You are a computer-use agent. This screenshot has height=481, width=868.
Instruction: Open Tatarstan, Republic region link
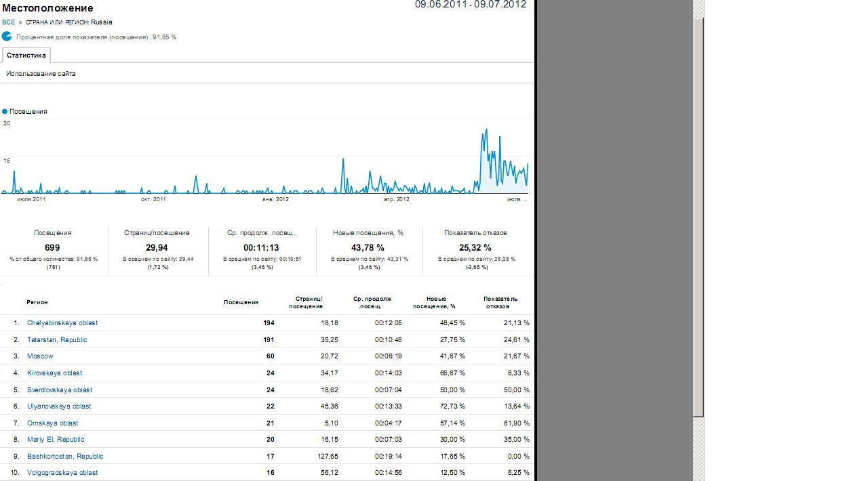57,340
